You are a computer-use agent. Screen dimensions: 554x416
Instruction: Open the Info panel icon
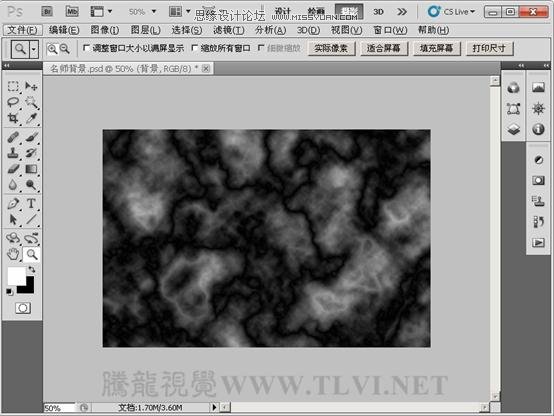(538, 129)
